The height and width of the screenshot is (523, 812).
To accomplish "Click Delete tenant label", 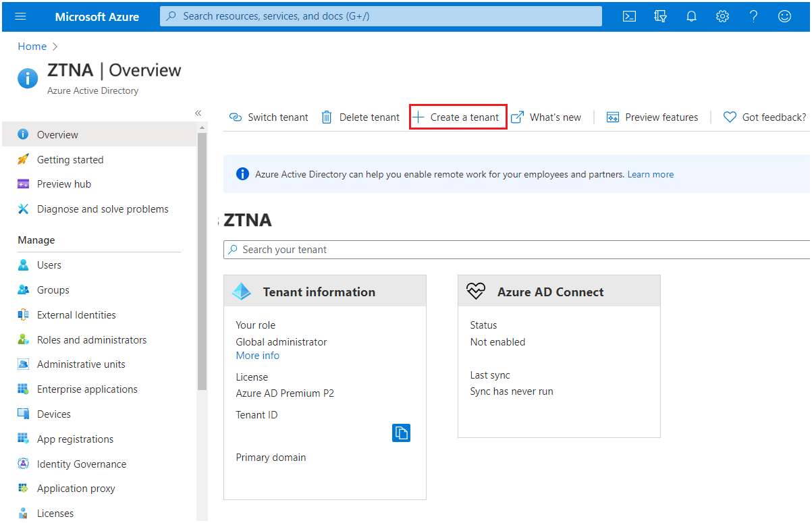I will click(369, 117).
